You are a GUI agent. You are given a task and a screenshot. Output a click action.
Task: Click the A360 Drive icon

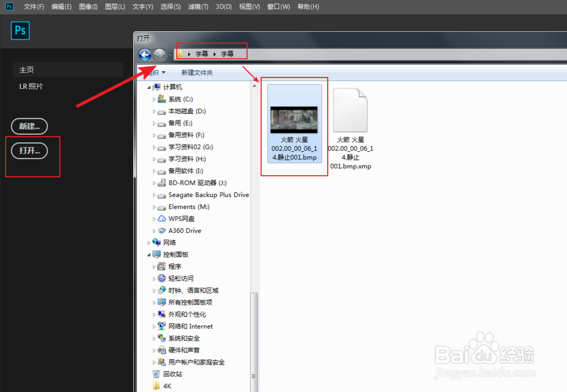click(x=162, y=231)
